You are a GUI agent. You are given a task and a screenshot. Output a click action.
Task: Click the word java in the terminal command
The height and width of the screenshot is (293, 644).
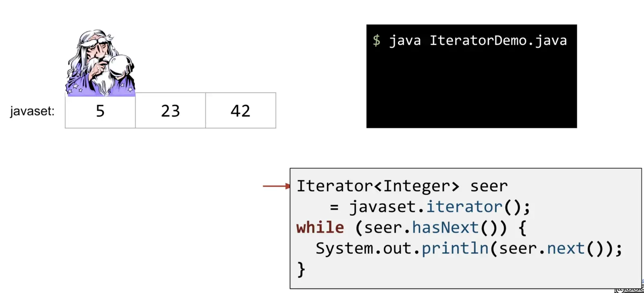pos(405,41)
